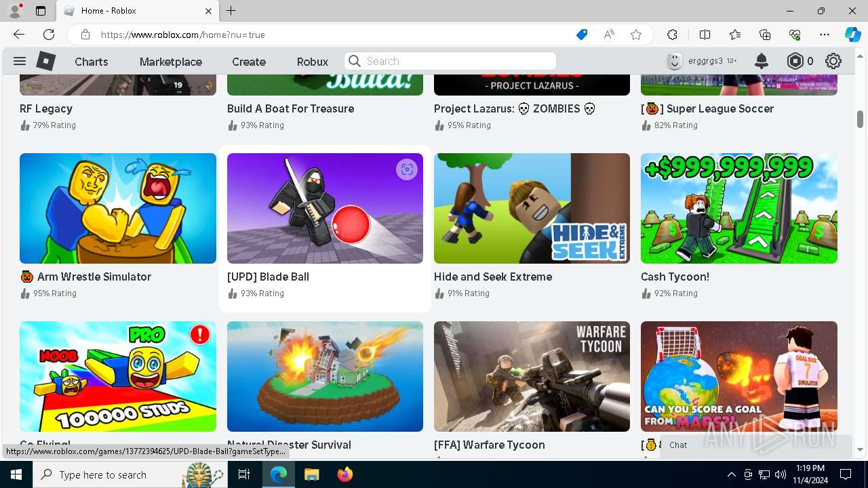Open the Marketplace page
868x488 pixels.
[171, 62]
